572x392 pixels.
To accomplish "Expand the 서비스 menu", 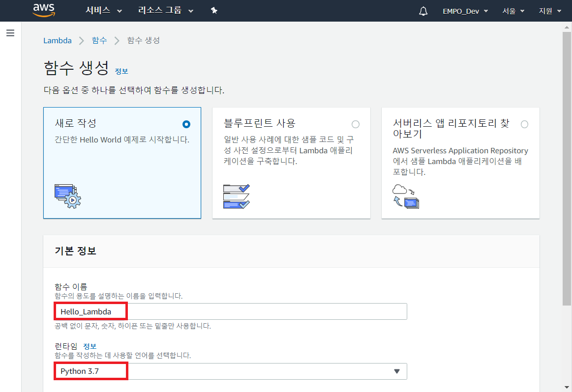I will click(104, 11).
